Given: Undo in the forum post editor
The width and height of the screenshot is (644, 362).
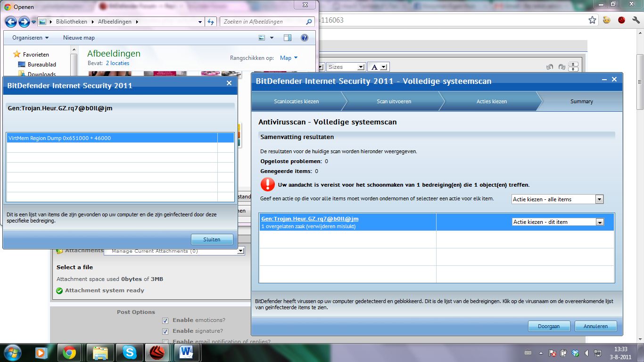Looking at the screenshot, I should [550, 67].
